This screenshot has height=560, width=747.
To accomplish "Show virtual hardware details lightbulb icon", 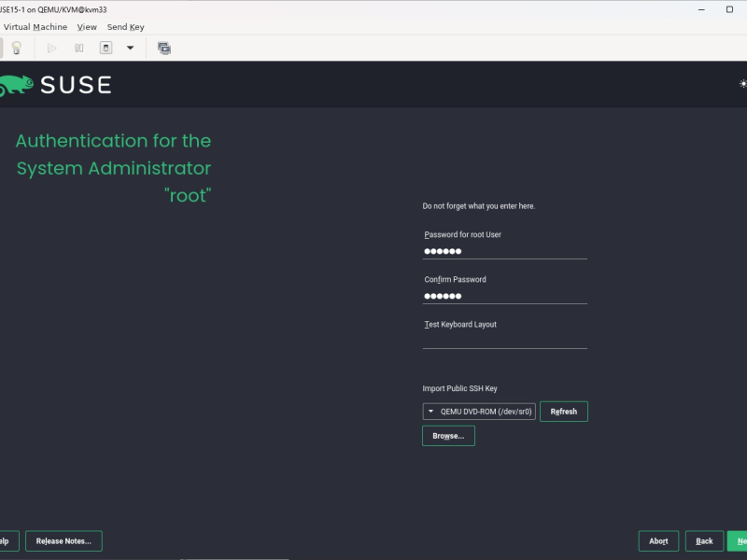I will coord(17,49).
